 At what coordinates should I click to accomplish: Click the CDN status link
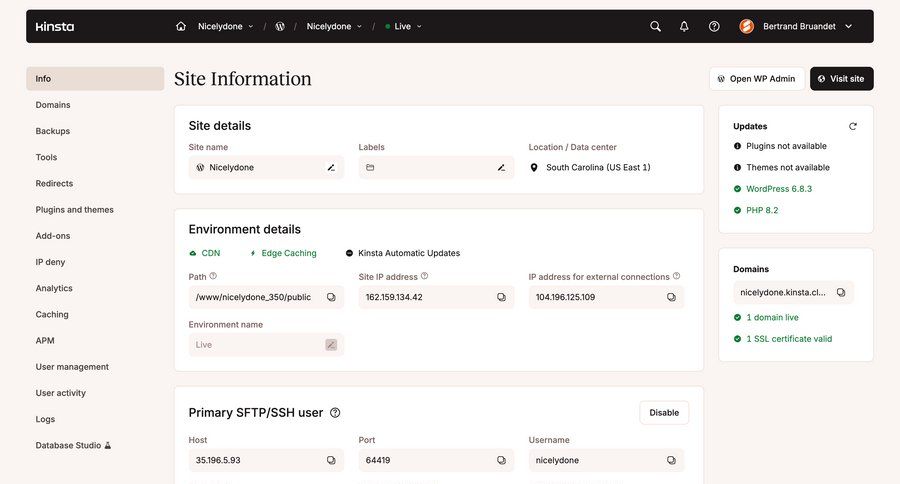tap(205, 253)
